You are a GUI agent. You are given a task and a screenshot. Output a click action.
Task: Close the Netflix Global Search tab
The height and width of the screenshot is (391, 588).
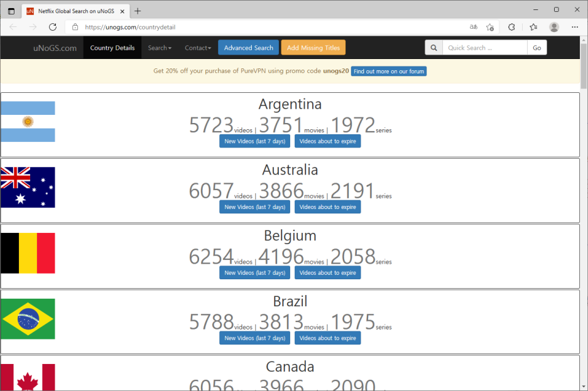click(x=122, y=11)
